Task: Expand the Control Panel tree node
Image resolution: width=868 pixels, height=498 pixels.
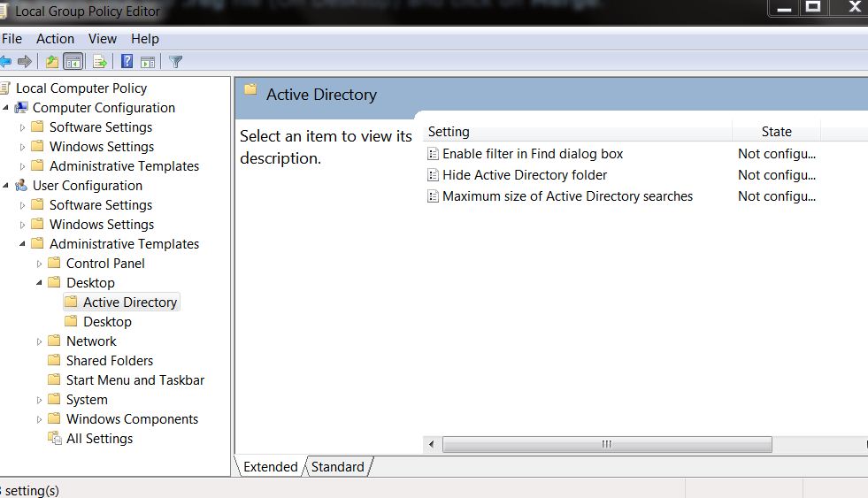Action: (39, 264)
